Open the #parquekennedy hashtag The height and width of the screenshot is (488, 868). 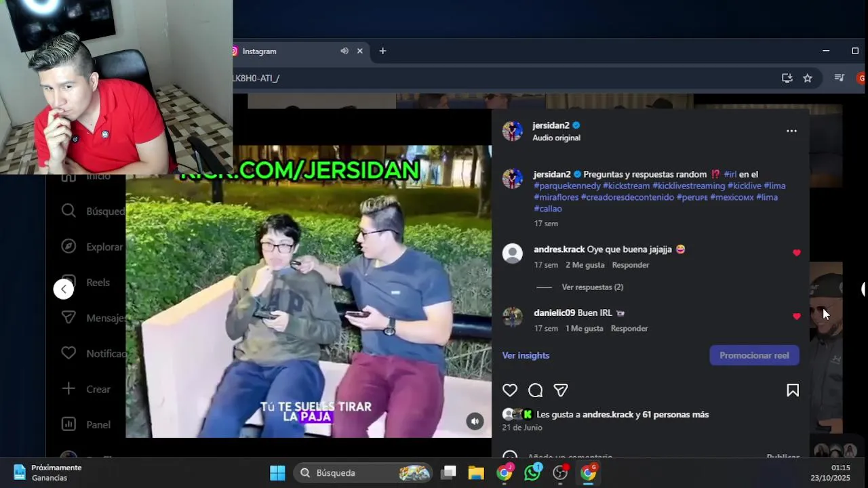coord(567,186)
